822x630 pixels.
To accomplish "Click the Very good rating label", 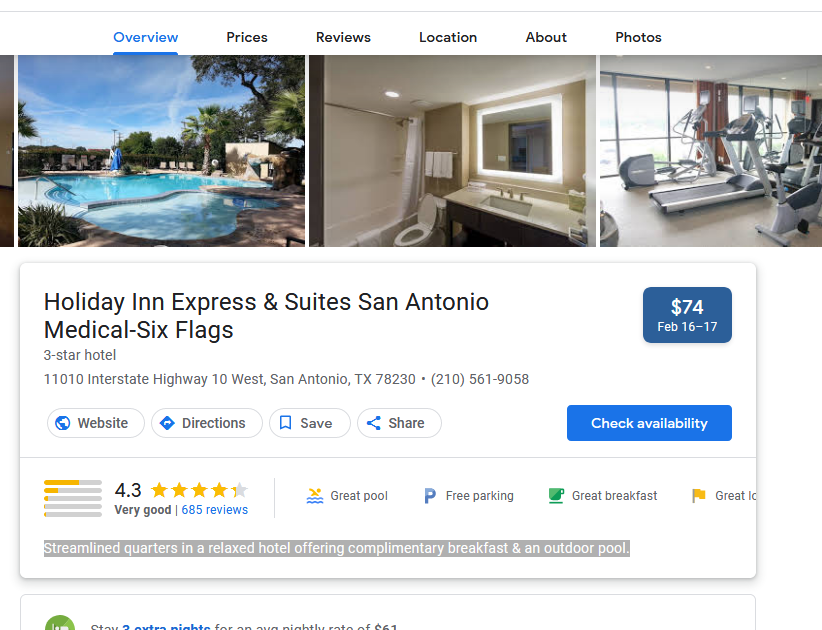I will pyautogui.click(x=143, y=510).
